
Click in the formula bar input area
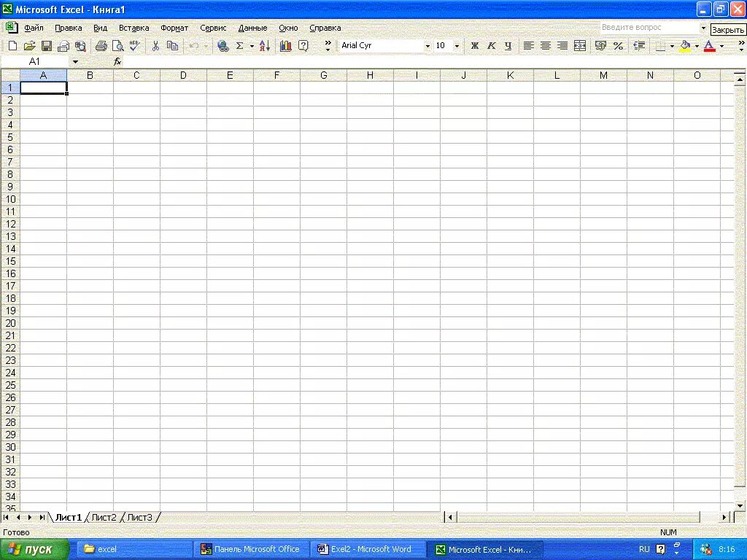(433, 62)
